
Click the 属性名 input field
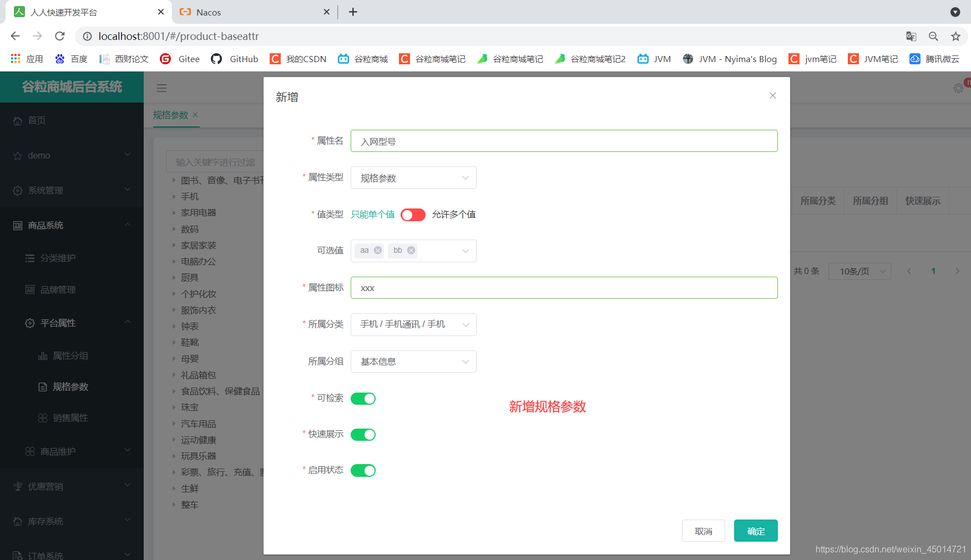click(x=564, y=141)
